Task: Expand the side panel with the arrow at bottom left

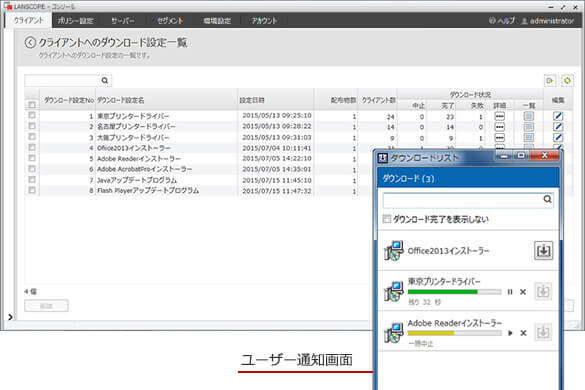Action: pyautogui.click(x=10, y=317)
